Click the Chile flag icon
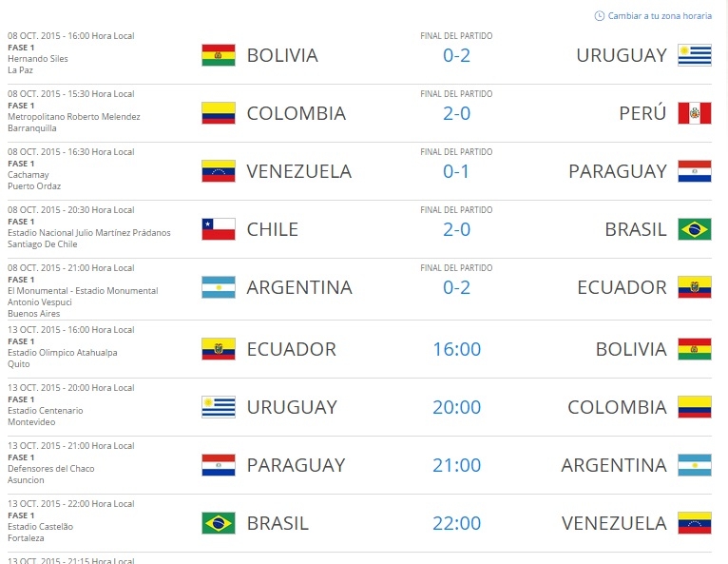Screen dimensions: 728x564 pyautogui.click(x=219, y=229)
